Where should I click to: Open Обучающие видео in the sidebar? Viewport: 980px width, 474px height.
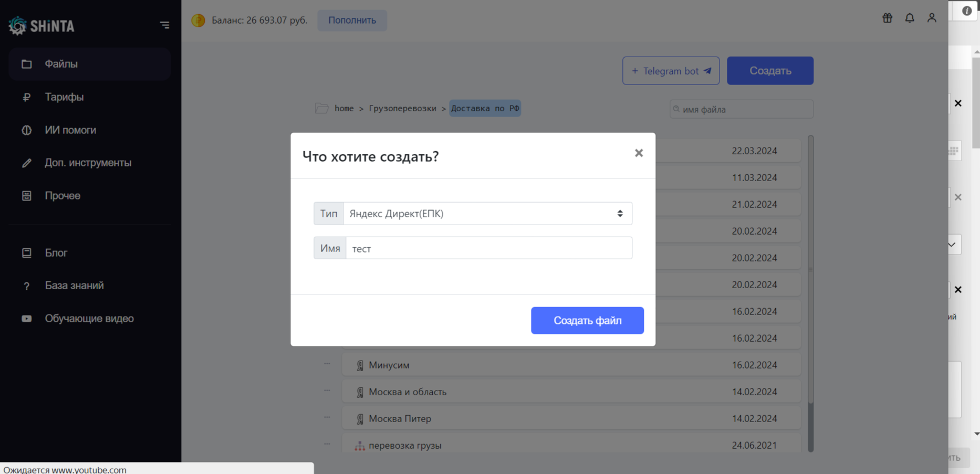pos(90,319)
